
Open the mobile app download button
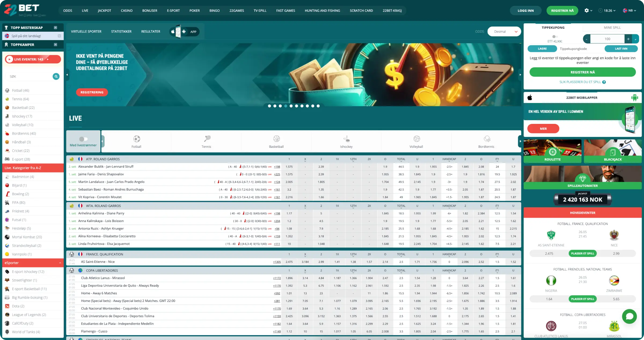[185, 32]
